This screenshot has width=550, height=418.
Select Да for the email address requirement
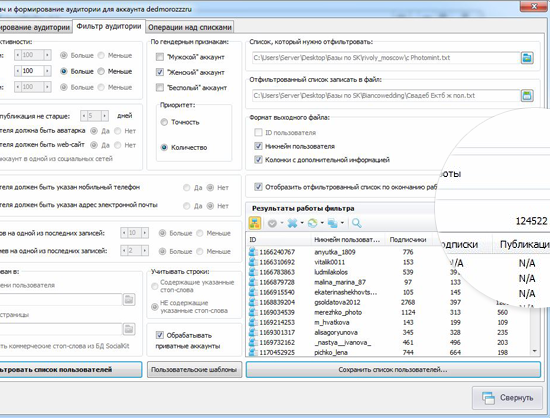click(187, 206)
